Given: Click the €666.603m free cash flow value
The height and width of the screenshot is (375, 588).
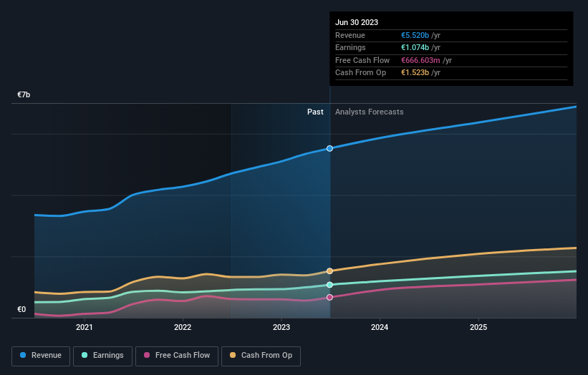Looking at the screenshot, I should point(420,60).
